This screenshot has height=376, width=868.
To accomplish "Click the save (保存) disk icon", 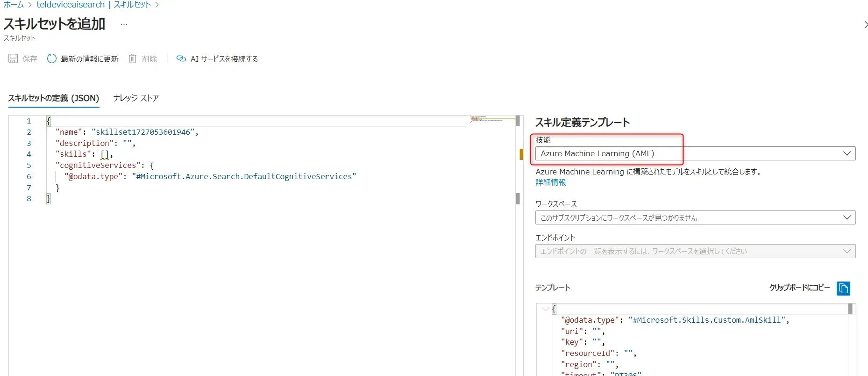I will pos(13,58).
